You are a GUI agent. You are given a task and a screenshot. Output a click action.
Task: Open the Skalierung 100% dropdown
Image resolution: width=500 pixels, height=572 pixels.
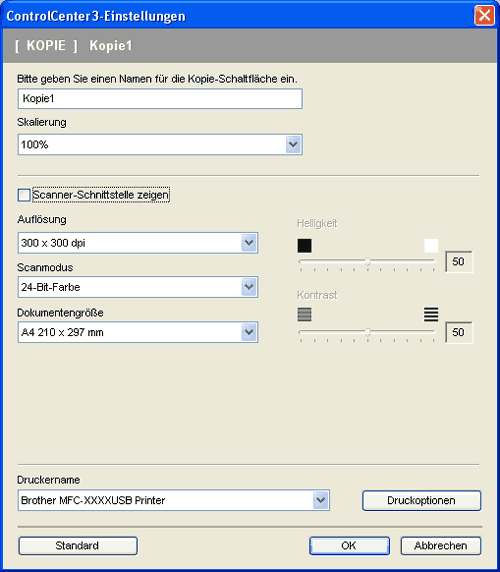click(160, 144)
